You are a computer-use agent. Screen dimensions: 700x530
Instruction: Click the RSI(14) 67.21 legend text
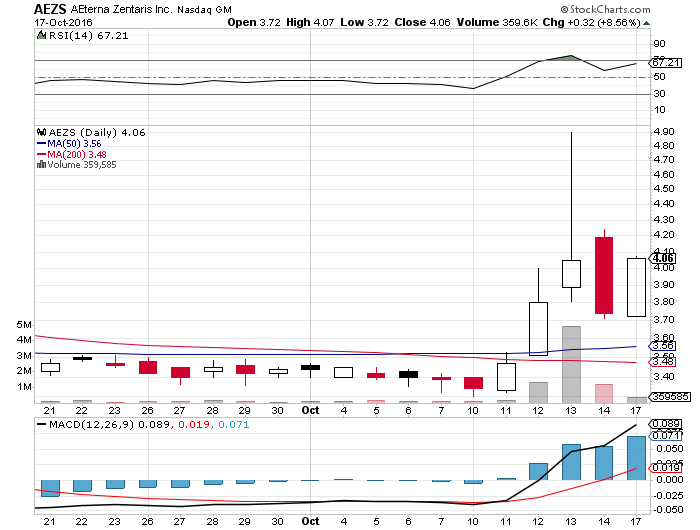[x=88, y=35]
